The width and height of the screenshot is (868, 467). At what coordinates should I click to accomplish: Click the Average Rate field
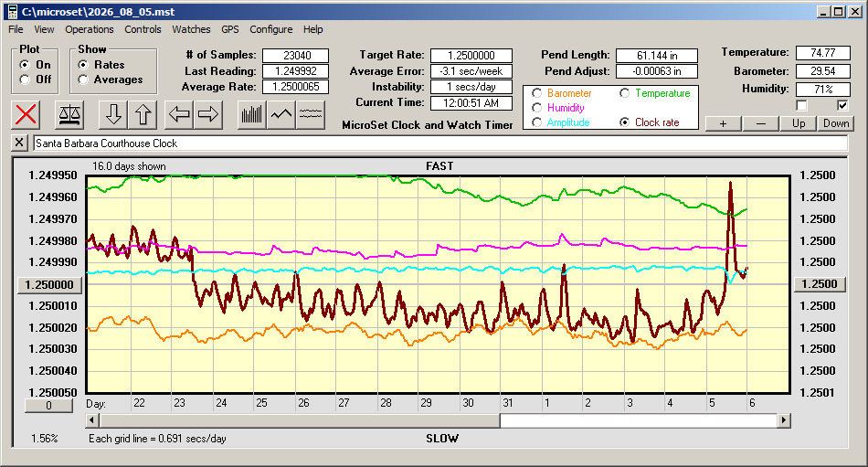(x=296, y=87)
